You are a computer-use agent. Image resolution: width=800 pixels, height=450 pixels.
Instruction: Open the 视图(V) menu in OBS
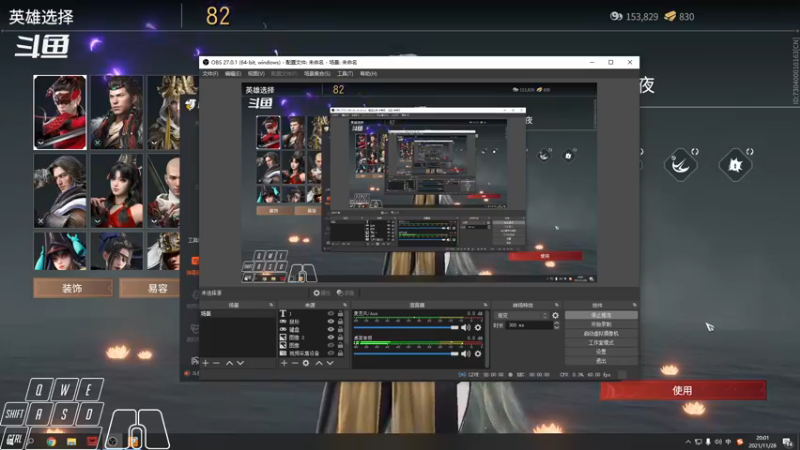pos(256,74)
